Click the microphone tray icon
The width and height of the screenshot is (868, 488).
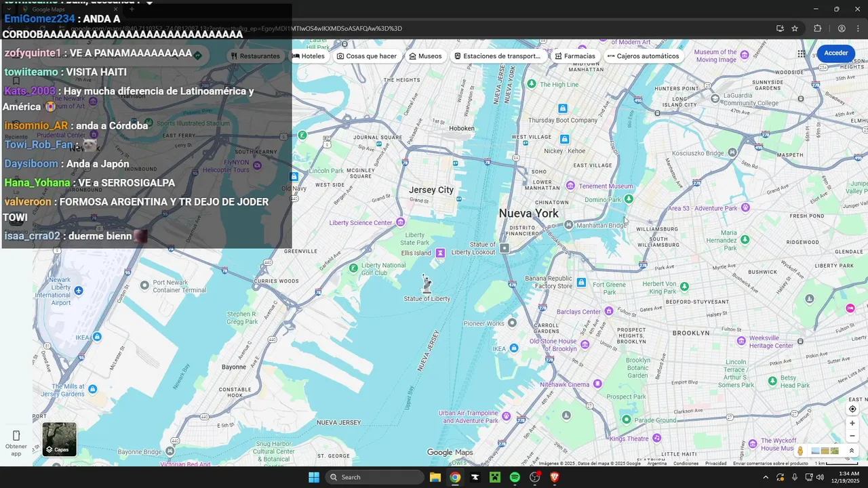[794, 477]
